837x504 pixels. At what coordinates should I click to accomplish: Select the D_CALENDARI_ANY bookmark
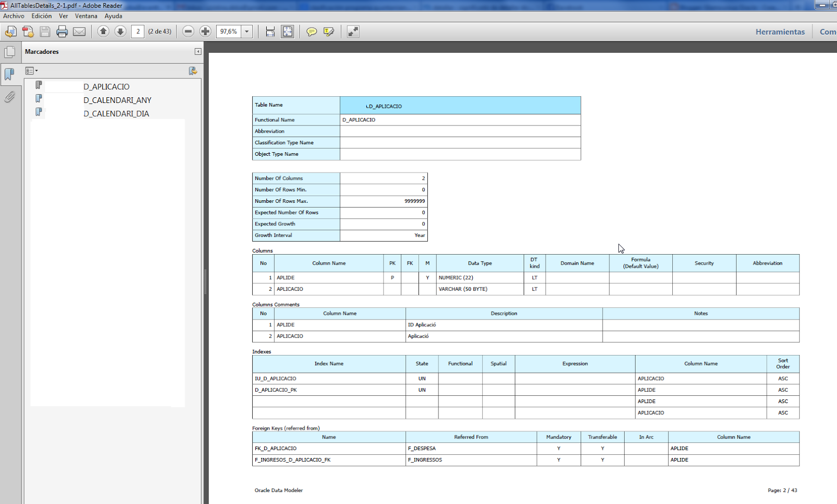click(x=117, y=100)
